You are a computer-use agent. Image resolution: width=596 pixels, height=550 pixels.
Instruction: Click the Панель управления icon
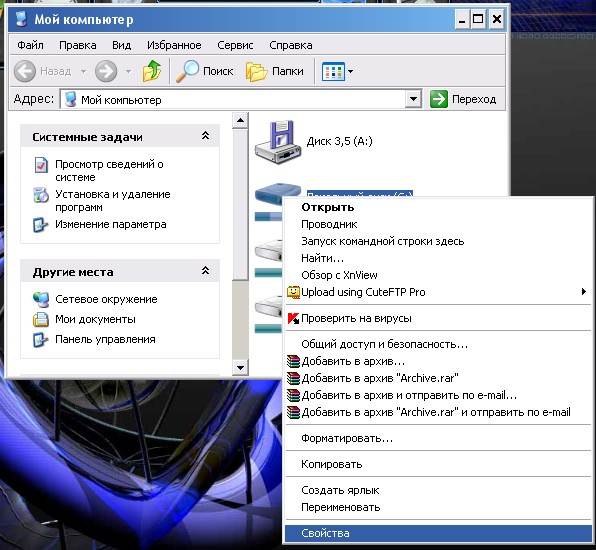[41, 340]
